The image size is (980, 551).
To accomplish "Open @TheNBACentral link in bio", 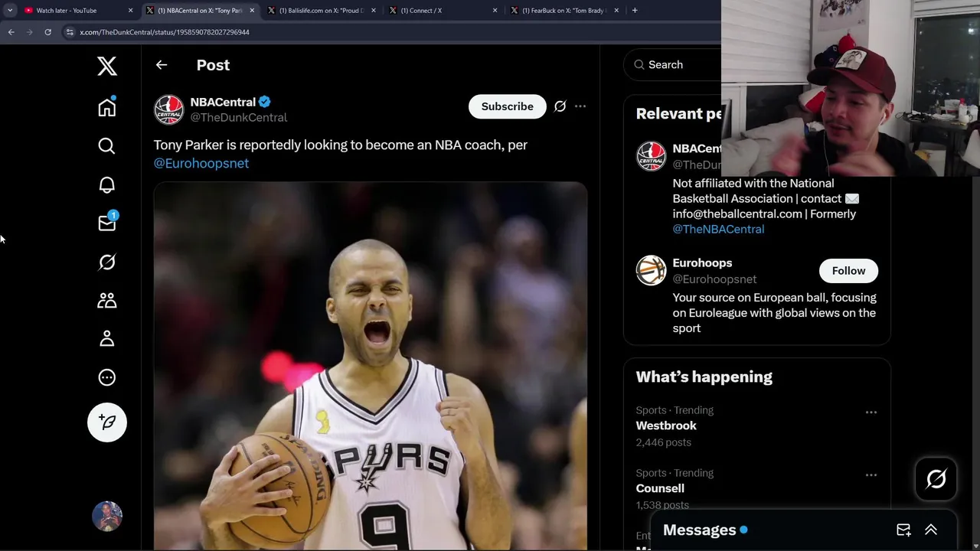I will point(718,229).
